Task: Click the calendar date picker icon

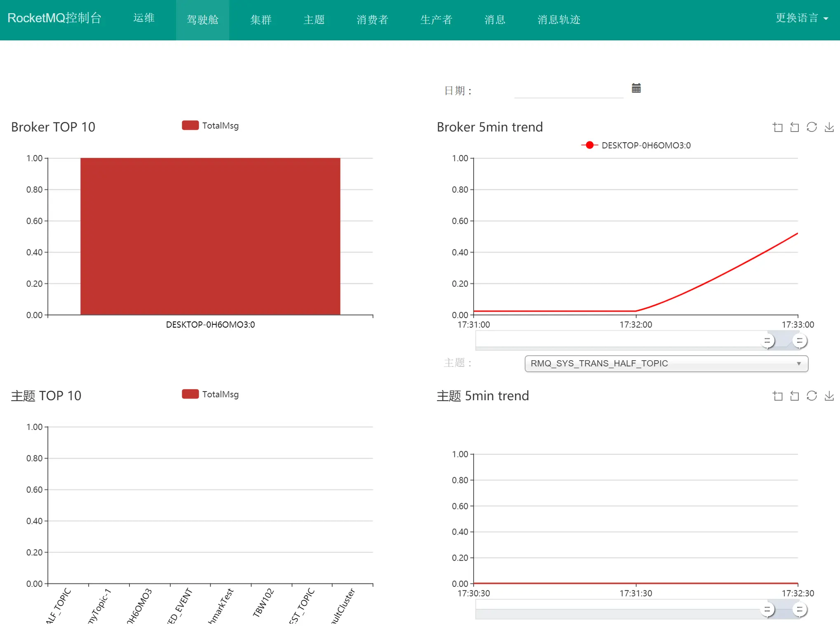Action: [x=636, y=88]
